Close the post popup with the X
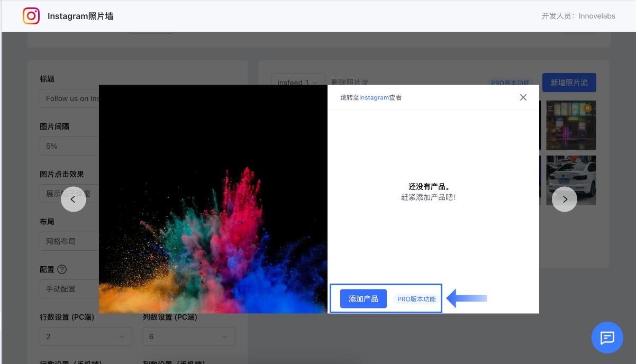636x364 pixels. click(x=523, y=97)
